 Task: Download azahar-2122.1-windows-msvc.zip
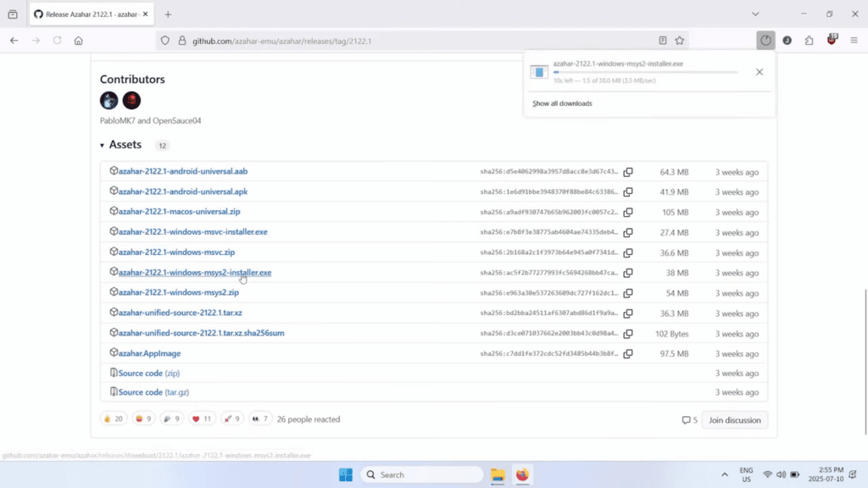point(176,252)
